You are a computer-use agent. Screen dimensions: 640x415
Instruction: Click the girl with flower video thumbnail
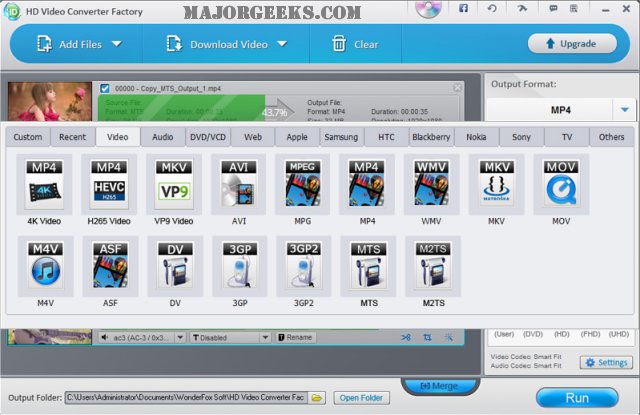49,101
